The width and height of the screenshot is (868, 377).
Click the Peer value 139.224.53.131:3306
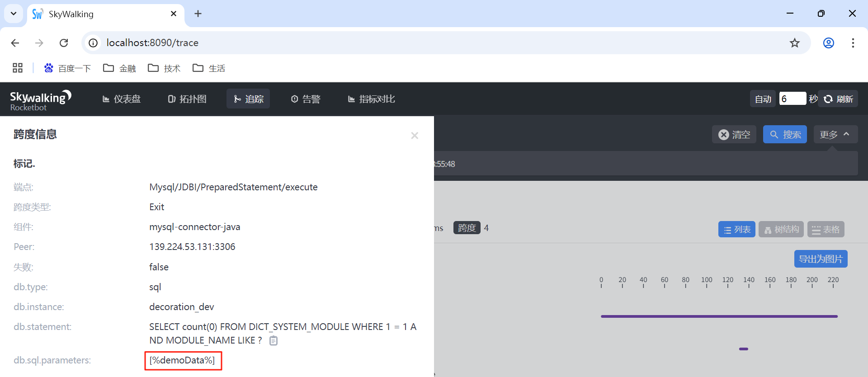[192, 247]
